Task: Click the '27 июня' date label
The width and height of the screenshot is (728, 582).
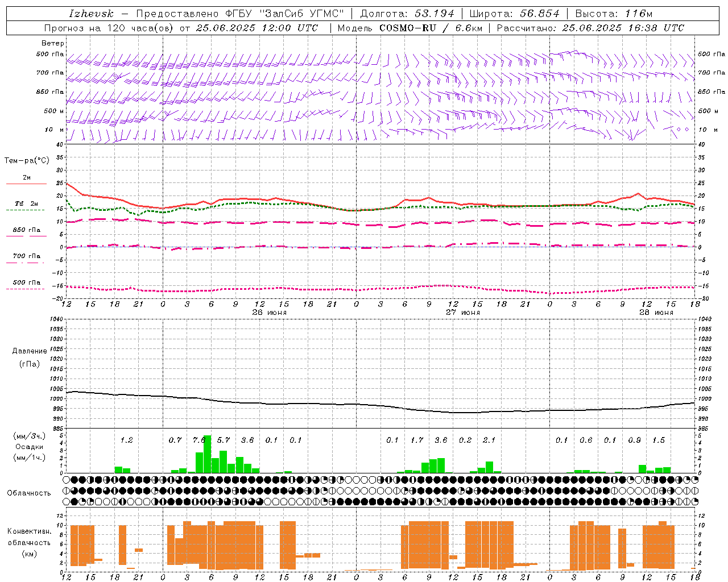Action: pos(462,313)
